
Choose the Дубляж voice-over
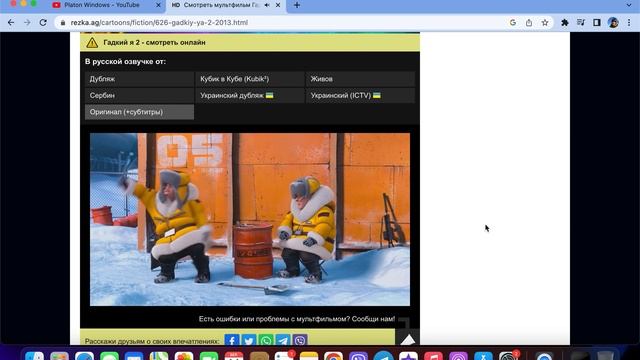(x=140, y=79)
